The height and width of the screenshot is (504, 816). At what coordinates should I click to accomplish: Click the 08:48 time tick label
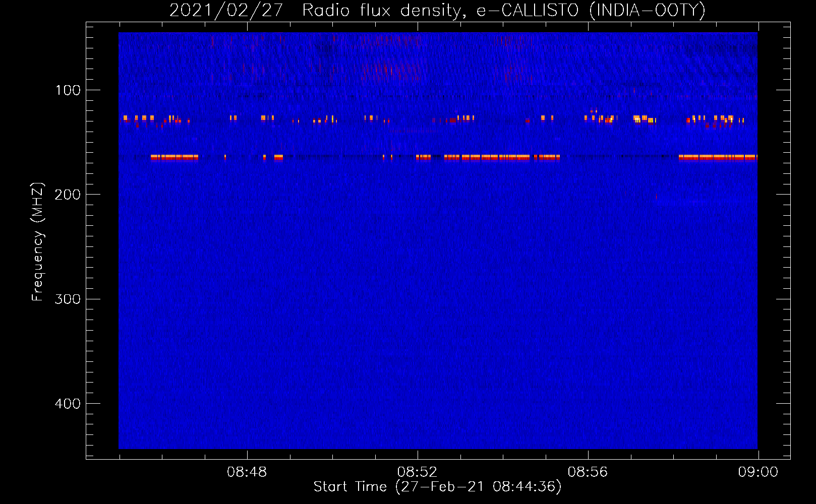coord(247,472)
